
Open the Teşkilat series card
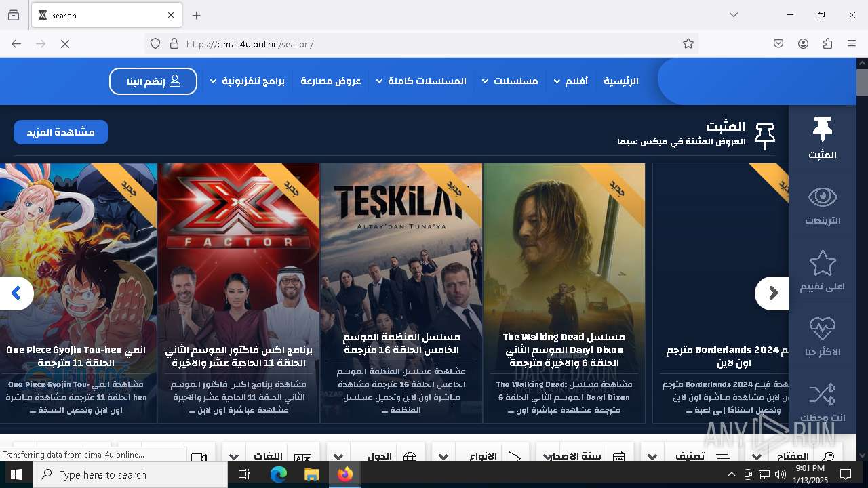click(401, 293)
